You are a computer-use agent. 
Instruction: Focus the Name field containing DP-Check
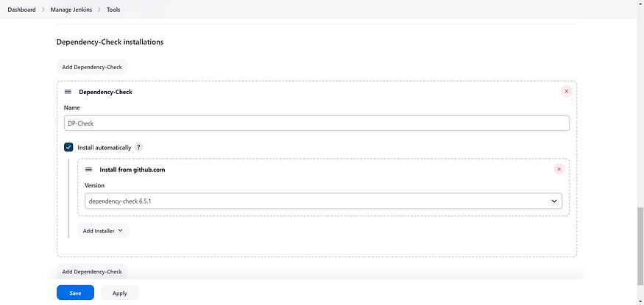316,123
